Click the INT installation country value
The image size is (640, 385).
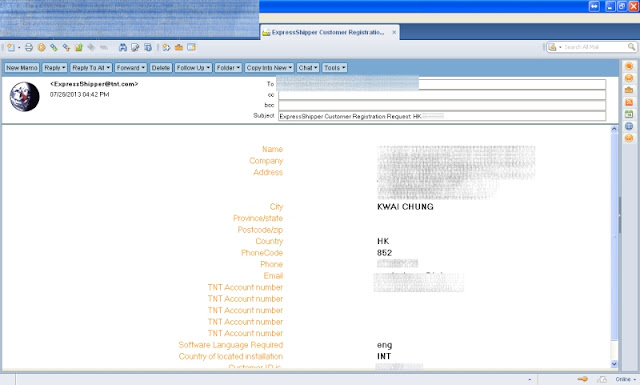coord(384,356)
